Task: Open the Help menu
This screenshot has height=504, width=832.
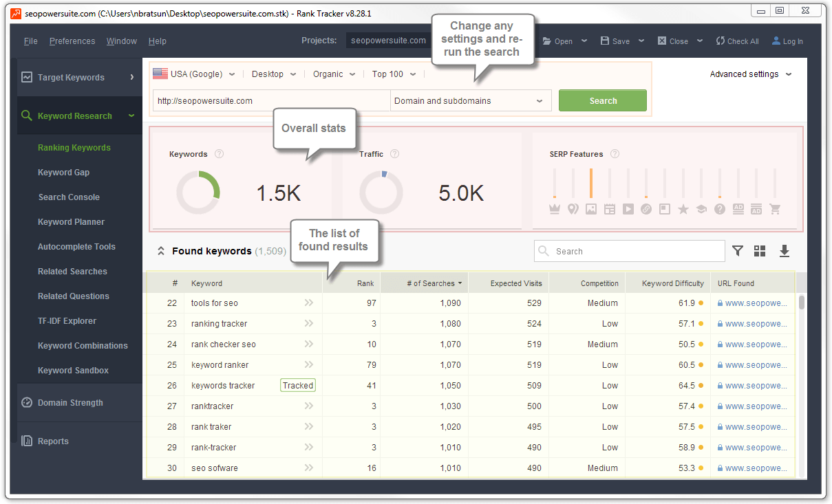Action: pyautogui.click(x=158, y=41)
